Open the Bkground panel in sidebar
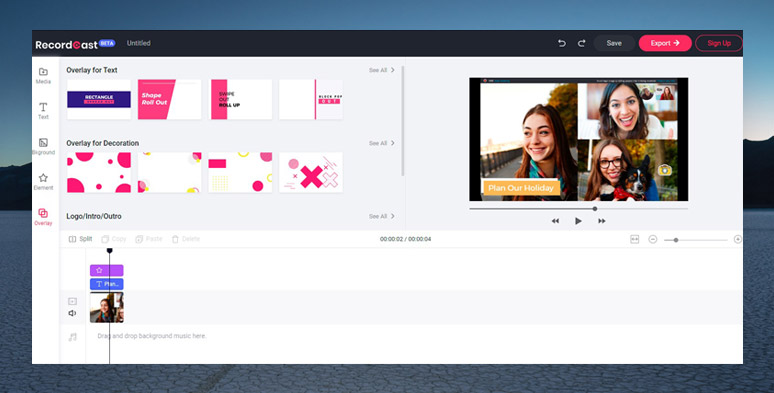Screen dimensions: 774x393 pos(43,147)
